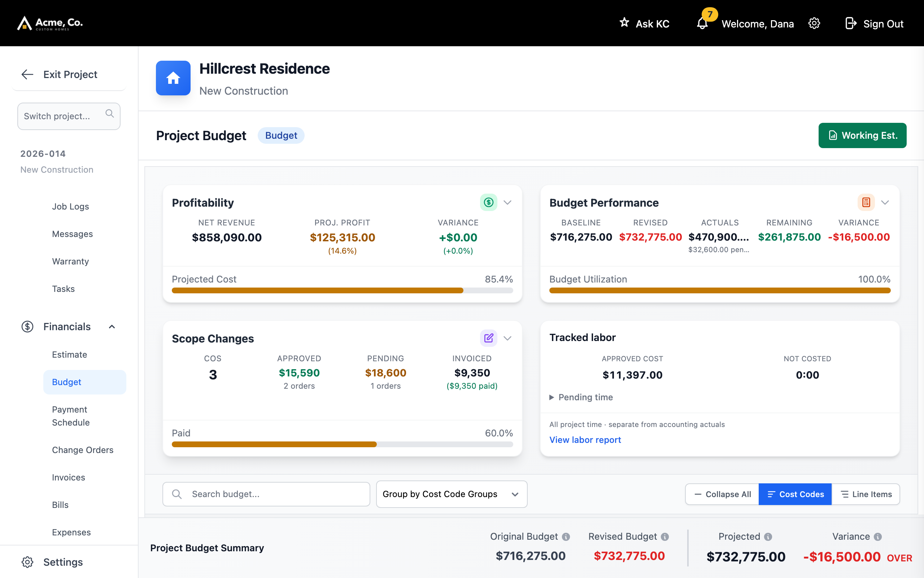Screen dimensions: 924x578
Task: Click the Exit Project back arrow
Action: pyautogui.click(x=27, y=74)
